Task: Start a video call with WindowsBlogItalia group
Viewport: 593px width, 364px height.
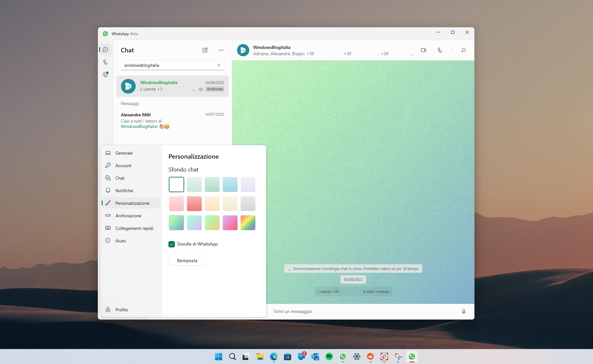Action: [424, 50]
